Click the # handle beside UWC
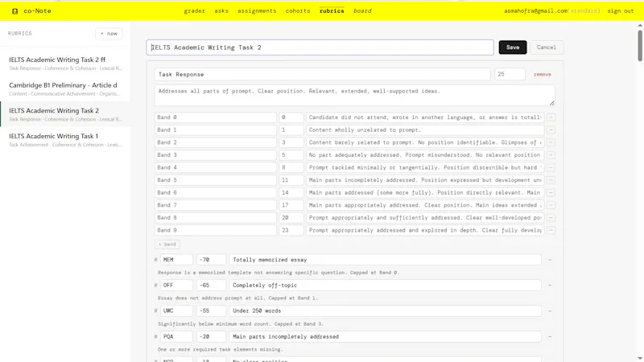 pos(155,311)
